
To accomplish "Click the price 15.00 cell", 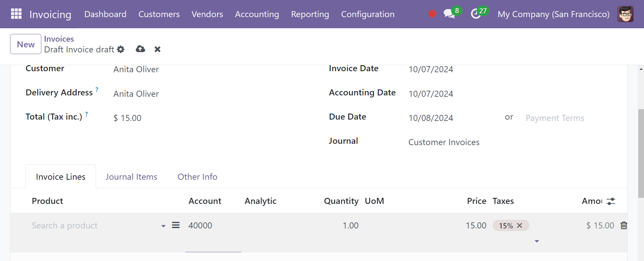I will click(x=476, y=225).
